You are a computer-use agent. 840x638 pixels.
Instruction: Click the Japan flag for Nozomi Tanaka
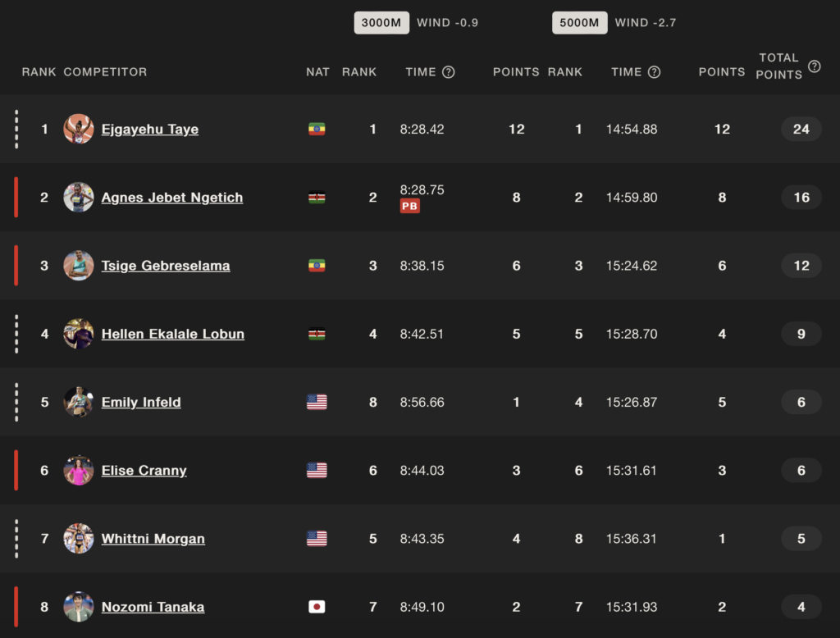pos(317,607)
